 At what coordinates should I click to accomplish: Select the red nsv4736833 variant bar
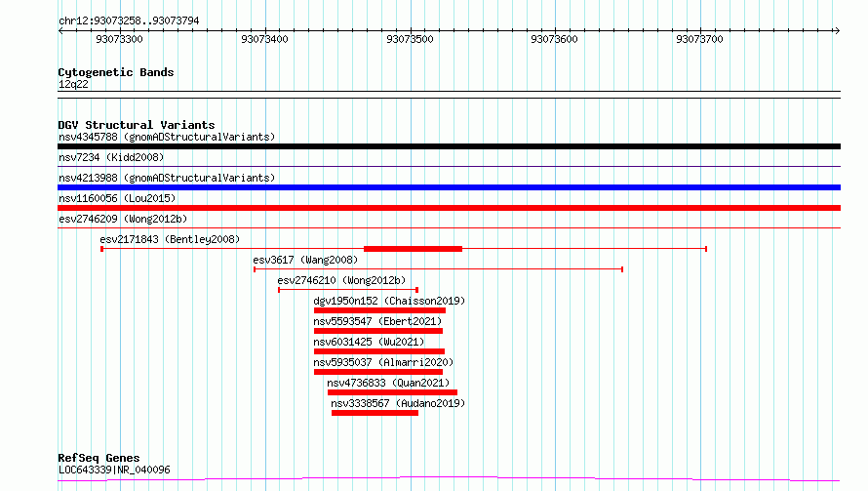pyautogui.click(x=392, y=392)
